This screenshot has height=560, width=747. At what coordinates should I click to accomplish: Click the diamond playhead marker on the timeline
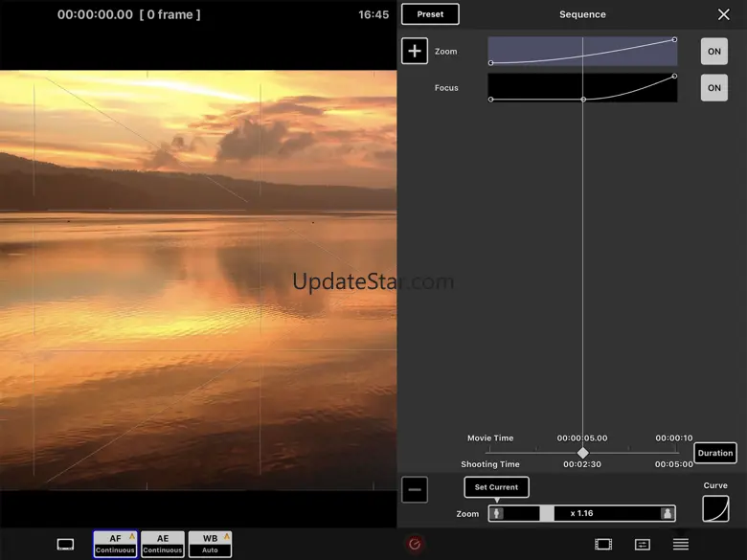tap(582, 453)
